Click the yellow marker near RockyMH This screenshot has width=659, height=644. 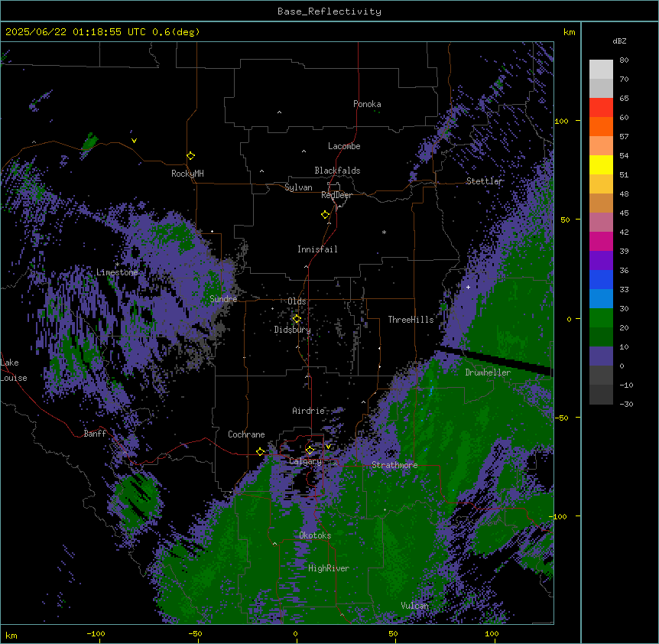(x=191, y=156)
